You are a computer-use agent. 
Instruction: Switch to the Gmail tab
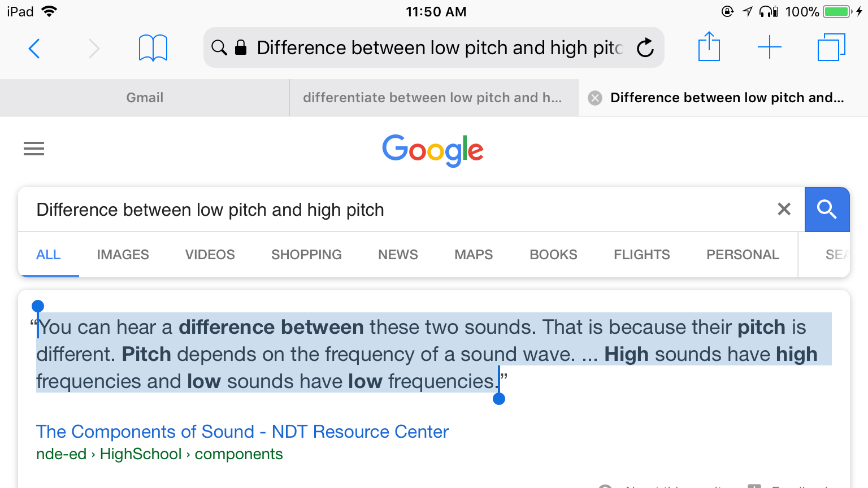tap(145, 98)
